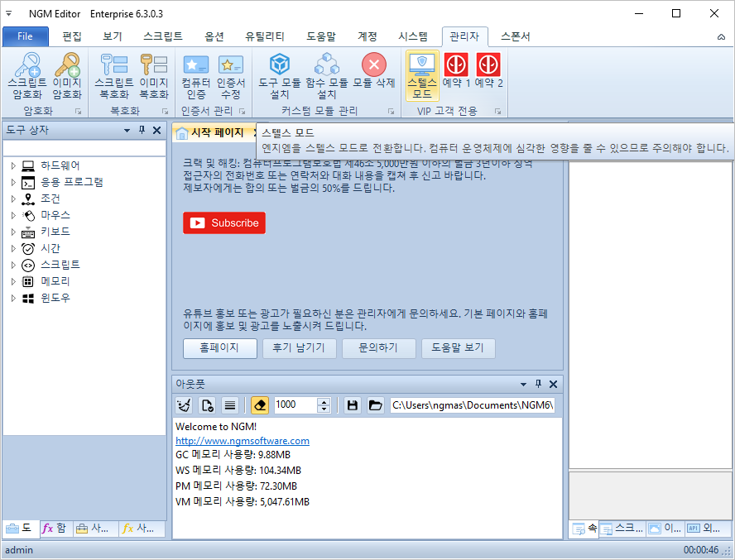Switch to the 함 function bottom tab
Image resolution: width=735 pixels, height=560 pixels.
pyautogui.click(x=55, y=529)
